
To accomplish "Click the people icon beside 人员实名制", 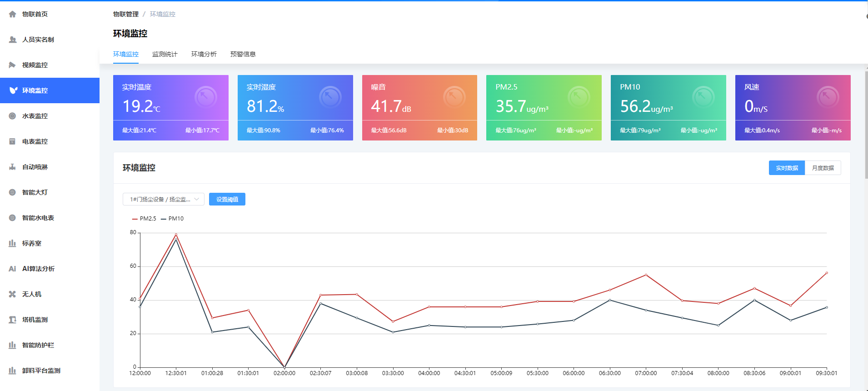I will (12, 40).
